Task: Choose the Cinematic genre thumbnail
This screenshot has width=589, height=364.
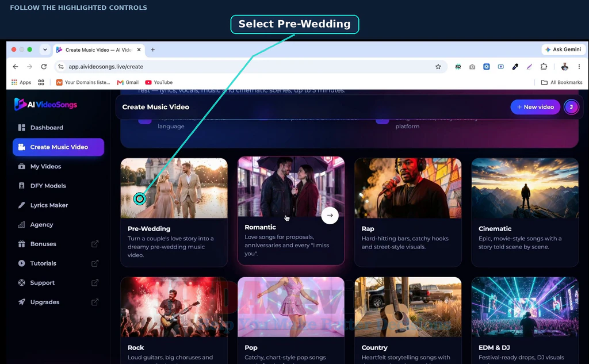Action: [x=525, y=188]
